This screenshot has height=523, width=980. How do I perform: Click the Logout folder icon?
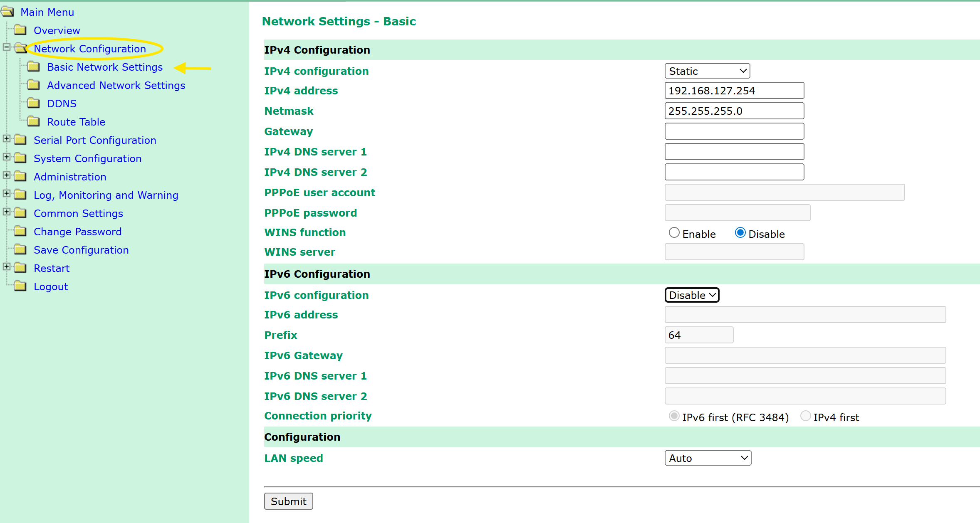click(20, 286)
